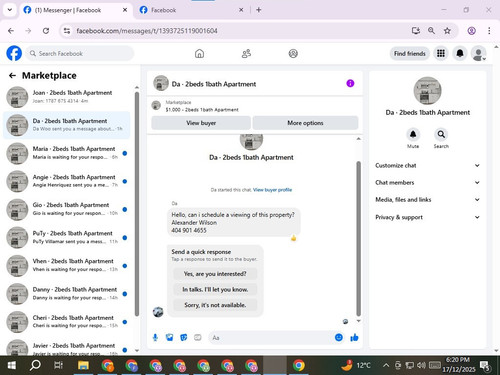Expand Media, files and links section
The image size is (500, 375).
pyautogui.click(x=428, y=200)
